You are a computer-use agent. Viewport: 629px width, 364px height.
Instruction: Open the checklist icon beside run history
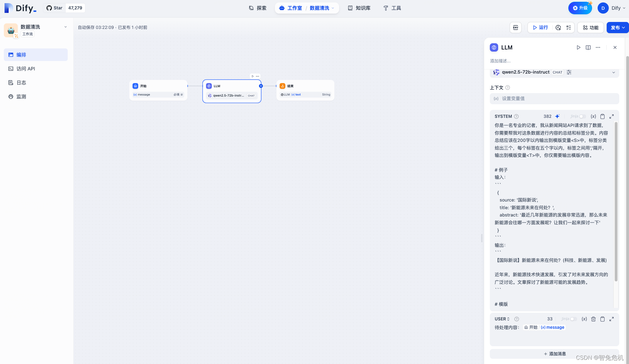click(x=569, y=28)
